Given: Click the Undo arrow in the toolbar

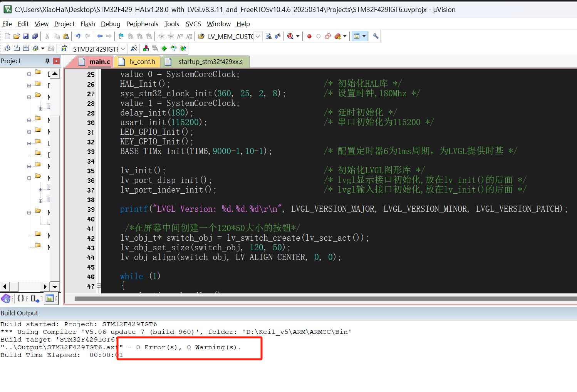Looking at the screenshot, I should click(x=78, y=36).
